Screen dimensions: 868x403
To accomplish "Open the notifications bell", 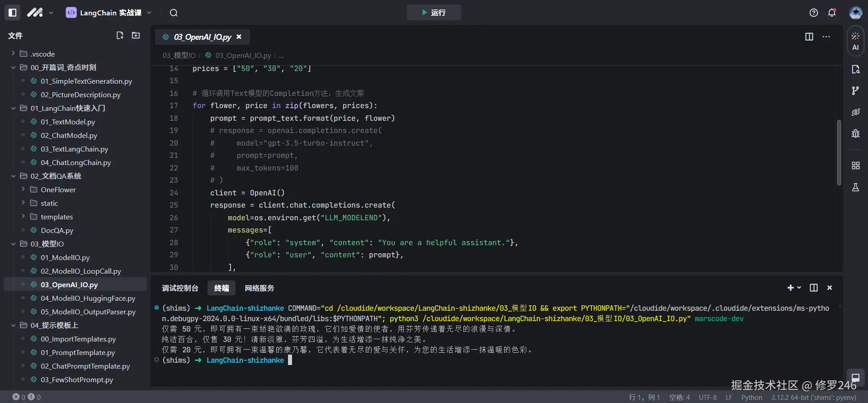I will (832, 13).
